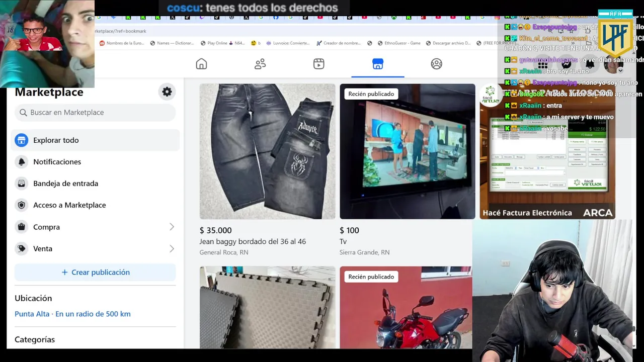Open Acceso a Marketplace
The image size is (644, 362).
click(95, 205)
